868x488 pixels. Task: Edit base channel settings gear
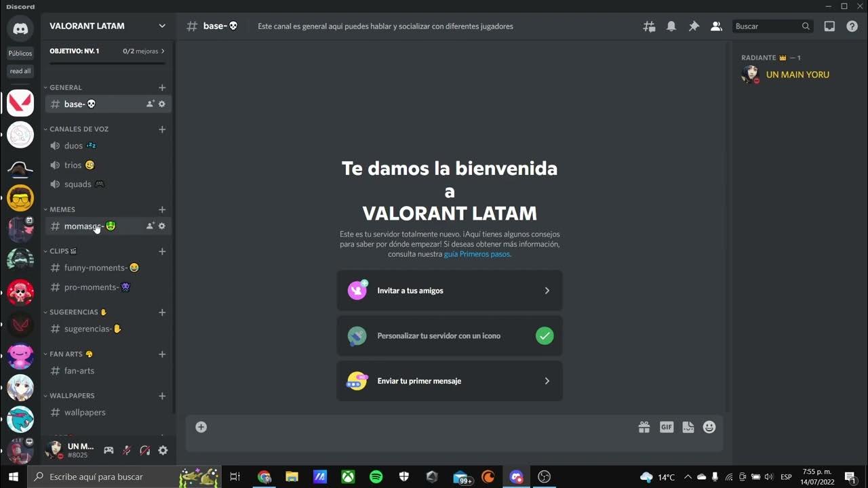click(x=161, y=104)
